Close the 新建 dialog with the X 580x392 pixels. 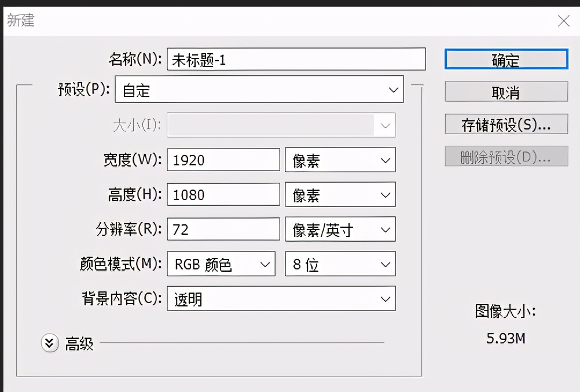563,21
